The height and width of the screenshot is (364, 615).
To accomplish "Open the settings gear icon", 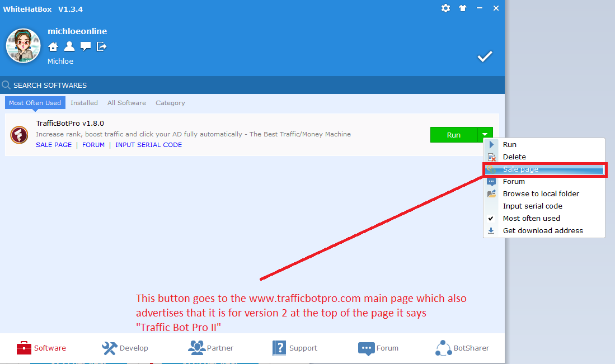I will pos(445,8).
